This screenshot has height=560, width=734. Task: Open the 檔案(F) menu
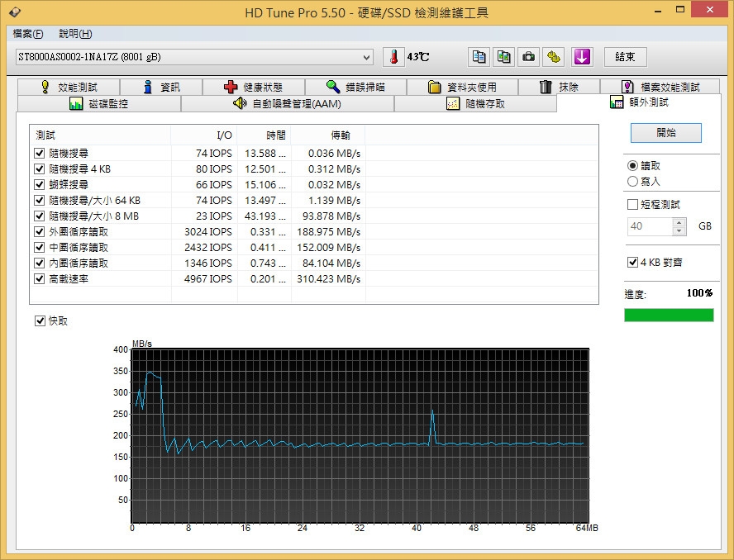[28, 34]
